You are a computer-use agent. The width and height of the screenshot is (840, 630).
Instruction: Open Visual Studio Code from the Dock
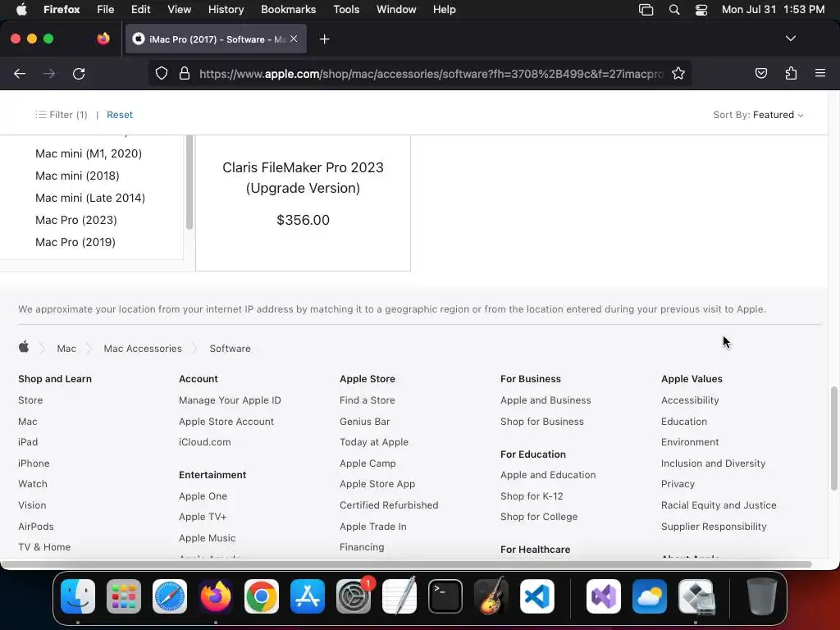[x=537, y=596]
